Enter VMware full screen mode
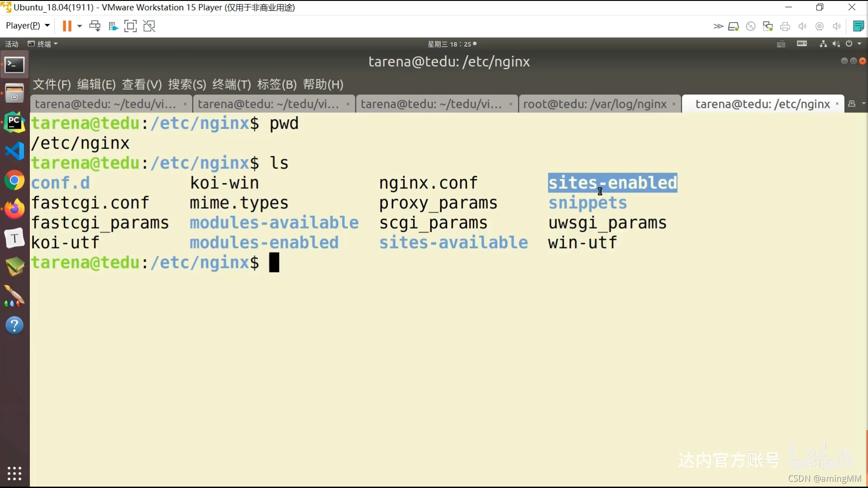868x488 pixels. coord(130,26)
